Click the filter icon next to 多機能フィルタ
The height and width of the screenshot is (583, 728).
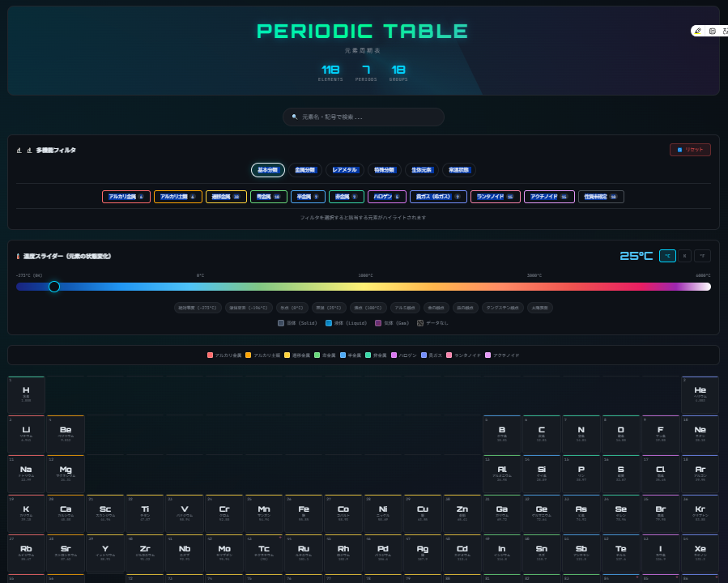(x=29, y=150)
